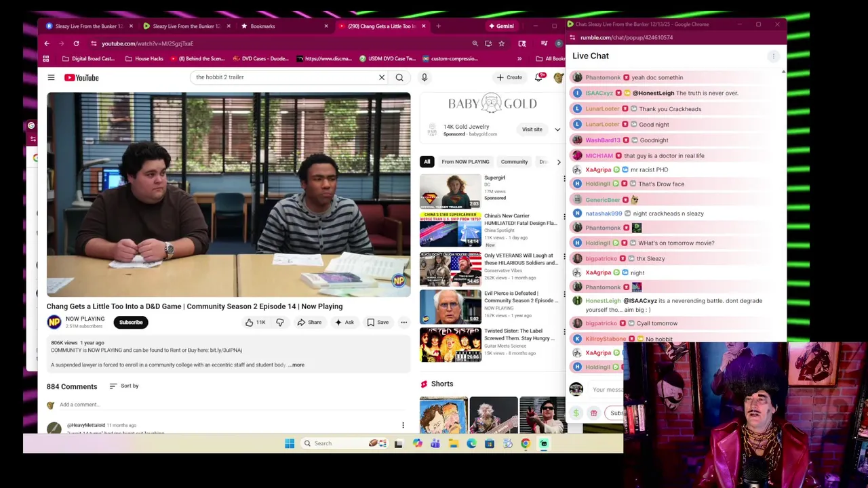Dislike the video with thumbs down
Screen dimensions: 868x488
[279, 323]
